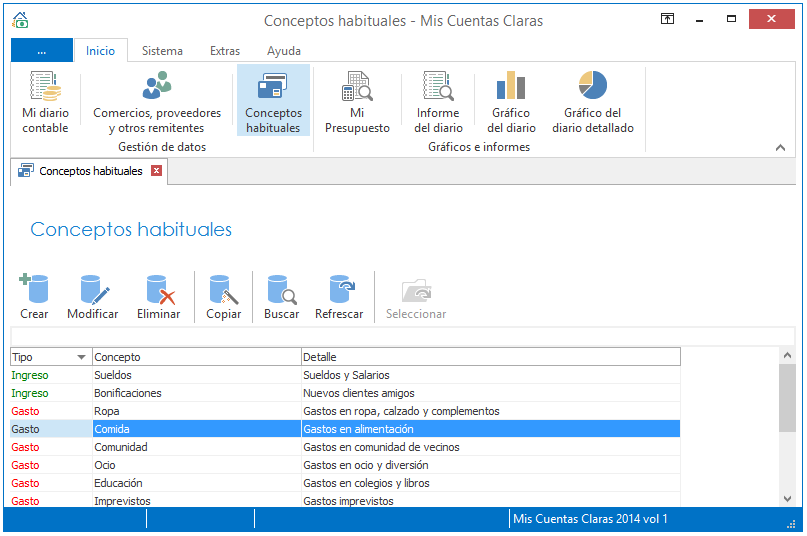Select the Comida concept cell

[197, 429]
